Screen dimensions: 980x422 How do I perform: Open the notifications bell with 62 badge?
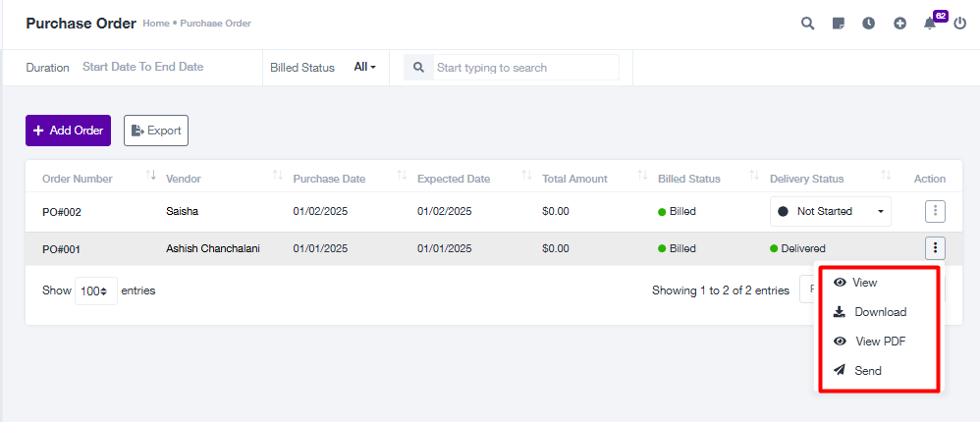coord(930,24)
